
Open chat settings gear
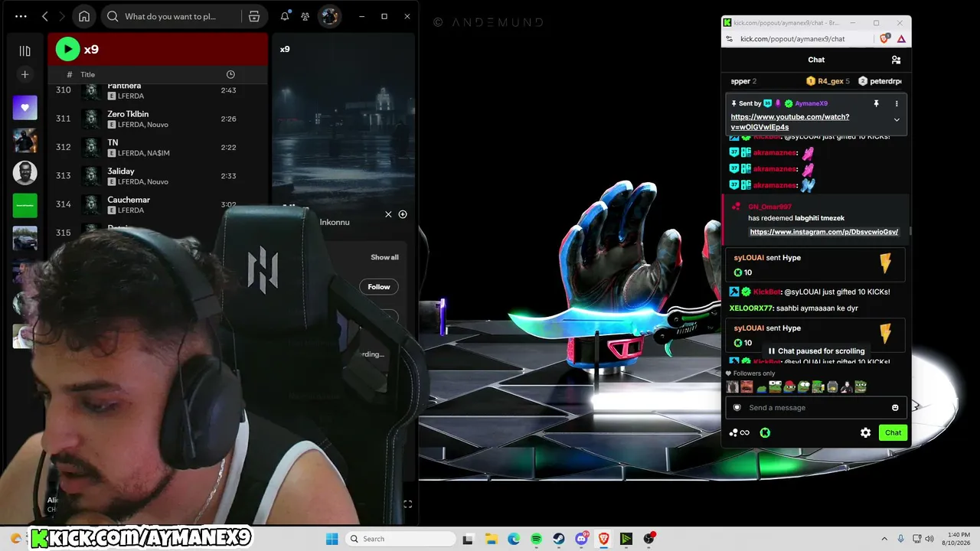pos(865,433)
